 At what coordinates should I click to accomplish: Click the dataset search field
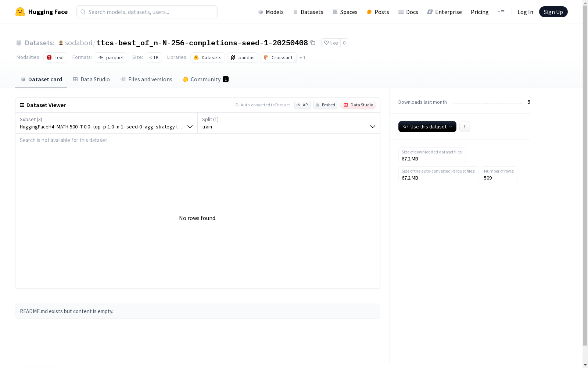pyautogui.click(x=198, y=140)
